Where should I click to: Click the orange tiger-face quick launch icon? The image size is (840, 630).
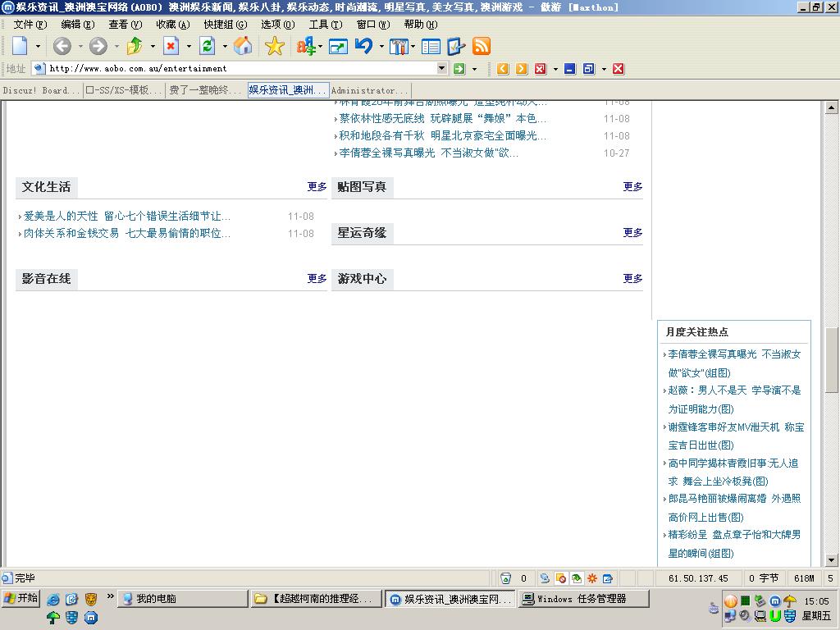91,598
